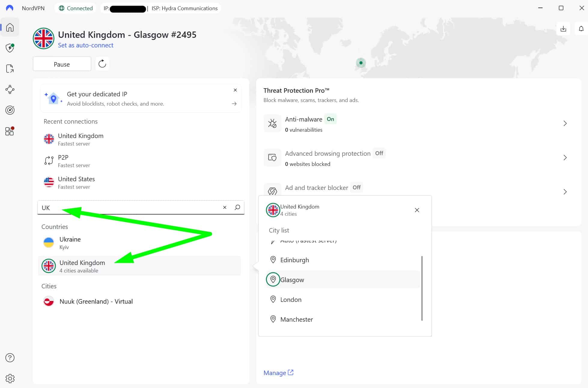The width and height of the screenshot is (588, 388).
Task: Click Set as auto-connect link
Action: tap(86, 45)
